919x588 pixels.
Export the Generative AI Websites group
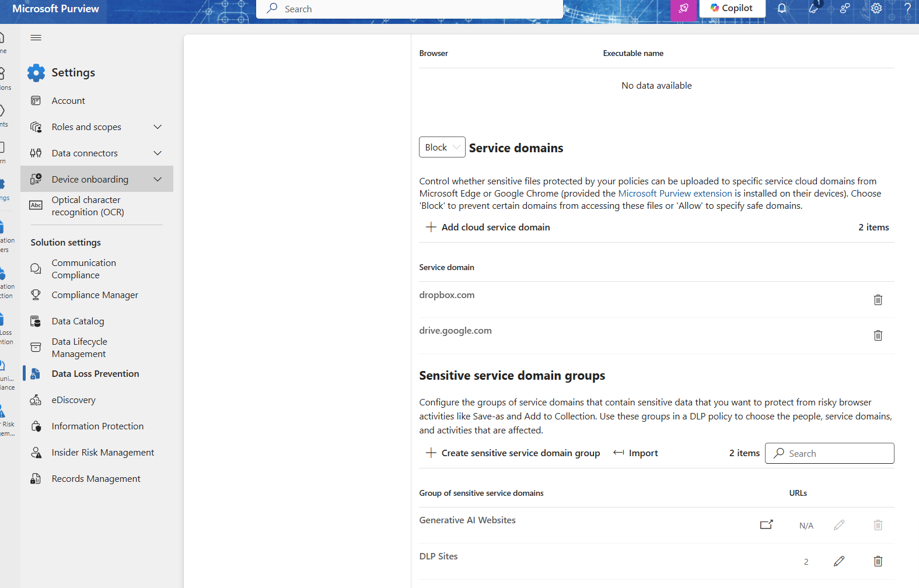[766, 525]
